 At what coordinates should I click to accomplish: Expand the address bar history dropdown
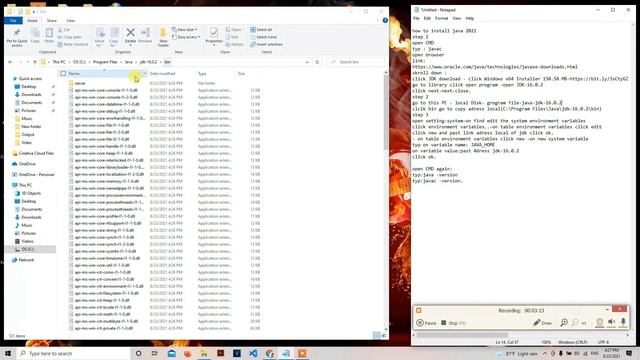[307, 62]
